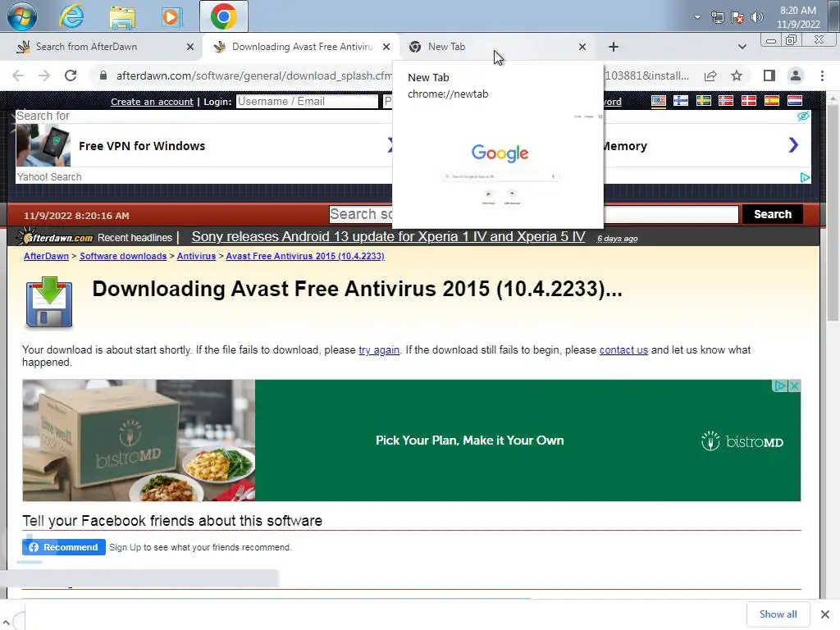Select the Norwegian flag language icon

[x=726, y=101]
